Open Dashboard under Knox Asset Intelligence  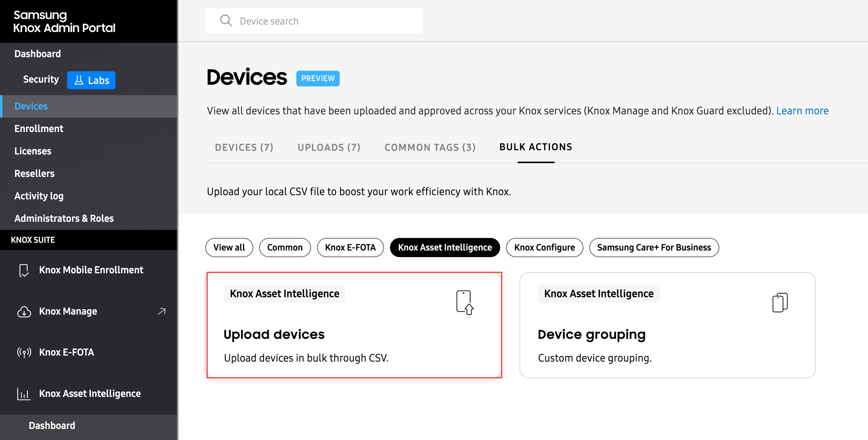[x=89, y=426]
